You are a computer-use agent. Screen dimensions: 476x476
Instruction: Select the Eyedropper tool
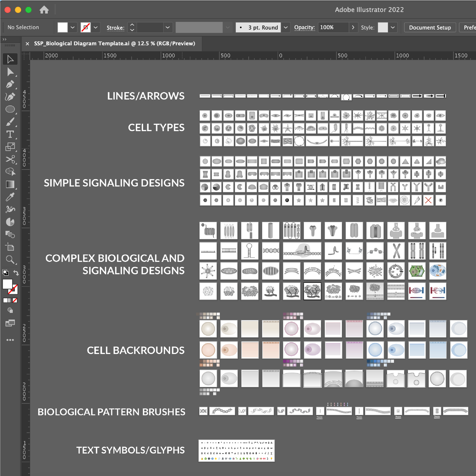[x=10, y=197]
